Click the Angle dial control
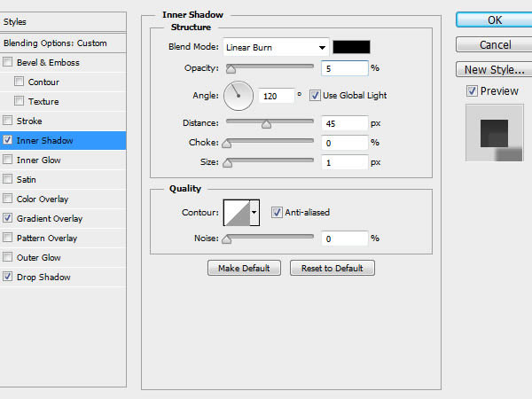532x399 pixels. coord(239,96)
